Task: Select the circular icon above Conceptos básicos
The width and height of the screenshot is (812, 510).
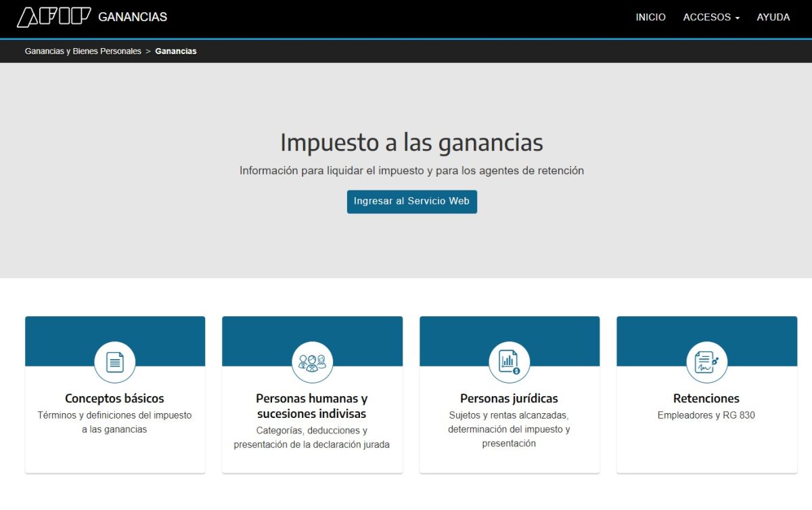Action: click(114, 362)
